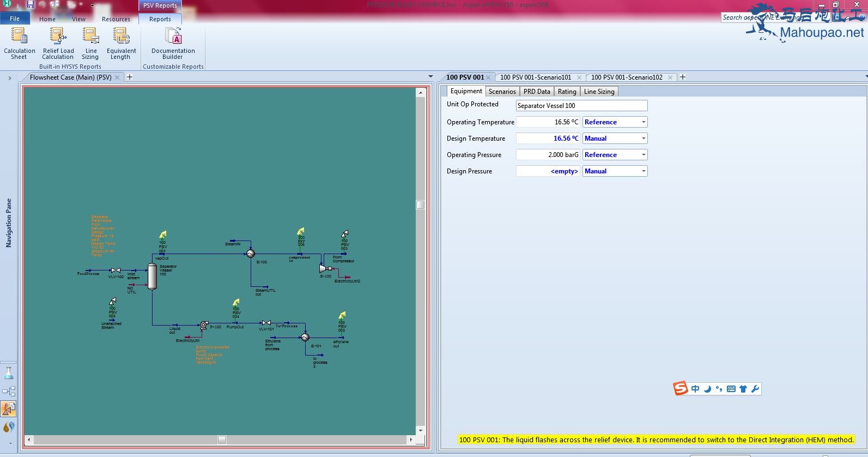Expand quick access toolbar customize dropdown
This screenshot has width=868, height=457.
click(x=92, y=5)
